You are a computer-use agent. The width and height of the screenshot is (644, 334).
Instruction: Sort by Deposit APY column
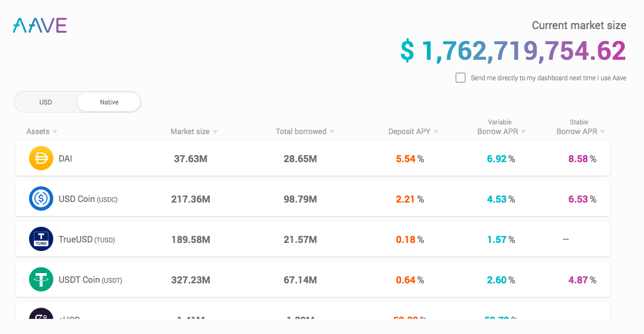[413, 131]
